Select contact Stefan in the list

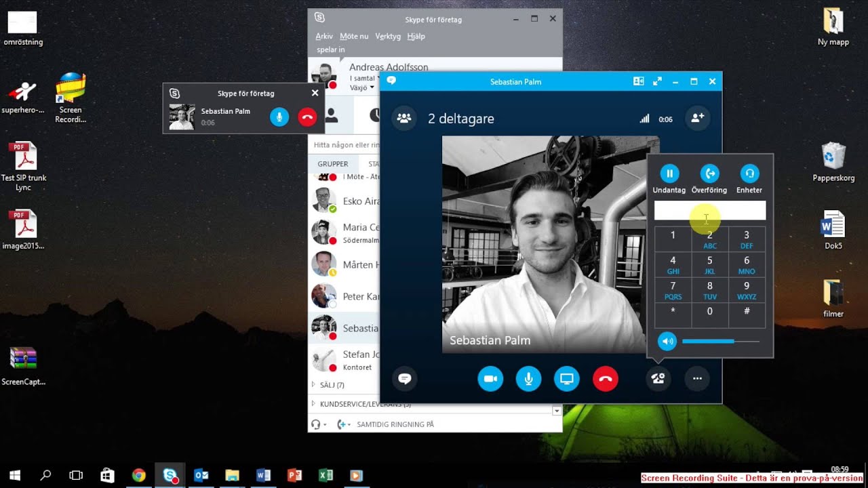[x=344, y=360]
